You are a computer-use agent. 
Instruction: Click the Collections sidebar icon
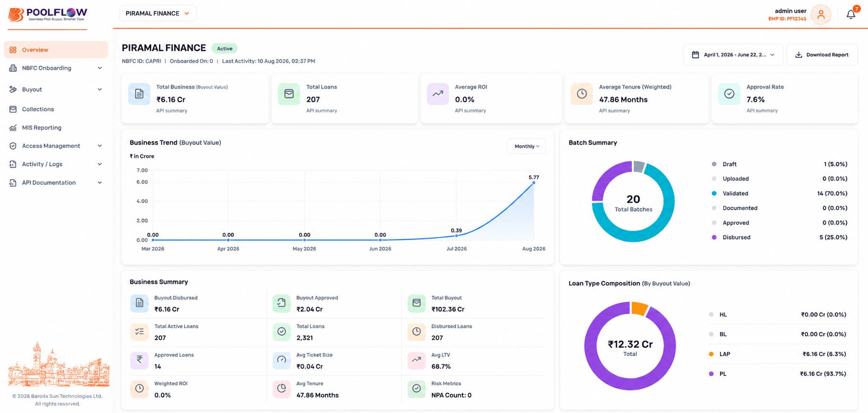pyautogui.click(x=13, y=109)
